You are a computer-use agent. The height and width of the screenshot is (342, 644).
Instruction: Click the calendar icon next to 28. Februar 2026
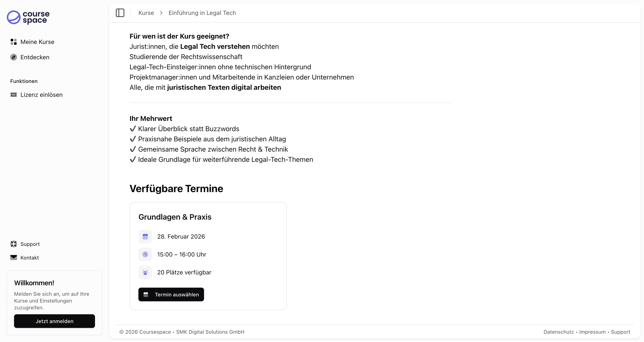coord(145,236)
